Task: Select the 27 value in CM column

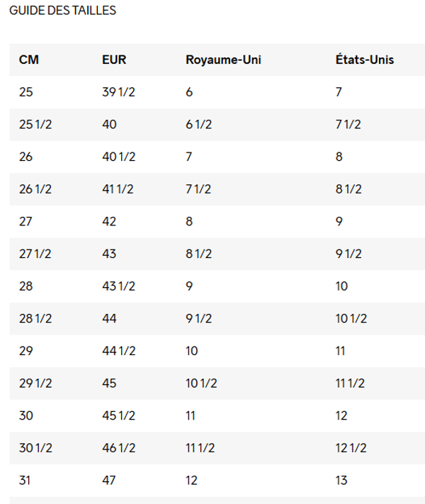Action: click(26, 221)
